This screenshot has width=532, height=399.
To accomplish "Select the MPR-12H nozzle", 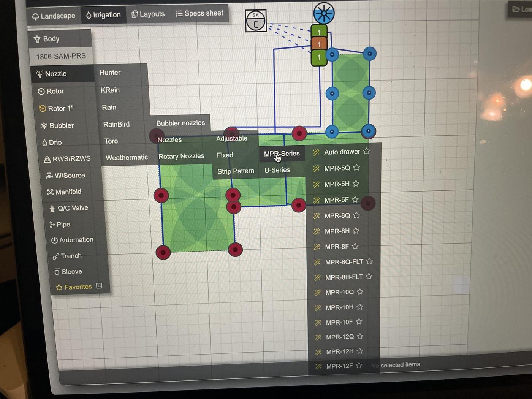I will pyautogui.click(x=340, y=352).
